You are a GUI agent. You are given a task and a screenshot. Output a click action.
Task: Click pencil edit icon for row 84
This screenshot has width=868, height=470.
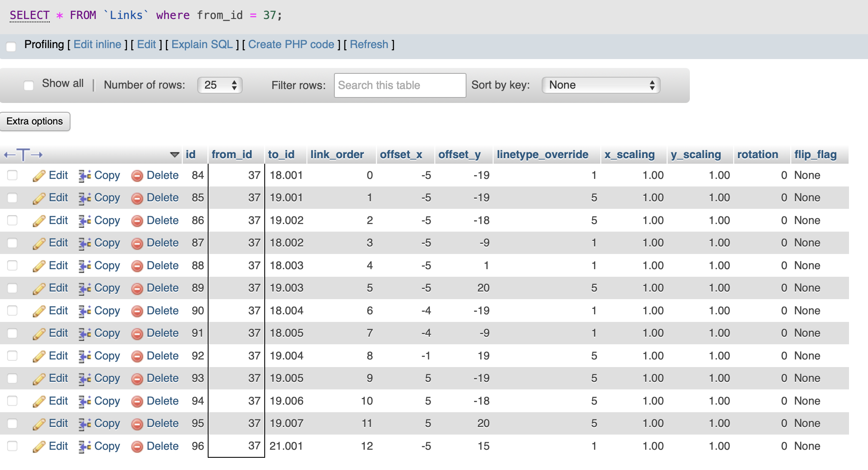[x=39, y=176]
